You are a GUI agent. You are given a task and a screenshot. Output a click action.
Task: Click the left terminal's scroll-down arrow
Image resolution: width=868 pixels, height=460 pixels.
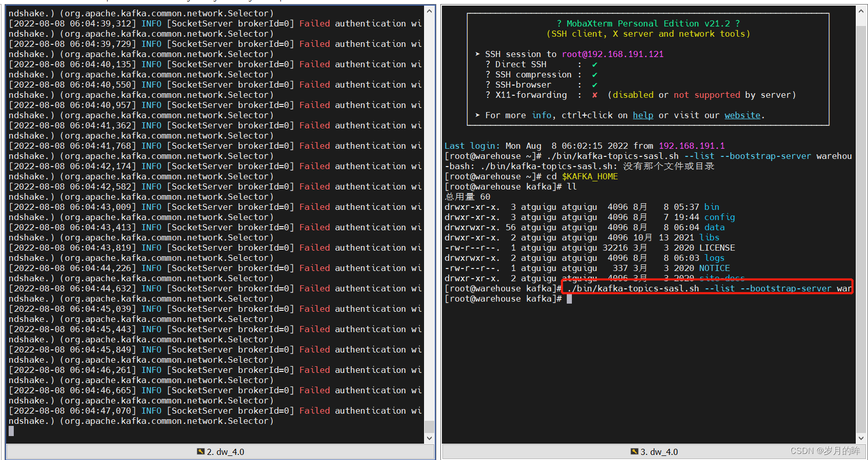click(x=430, y=438)
